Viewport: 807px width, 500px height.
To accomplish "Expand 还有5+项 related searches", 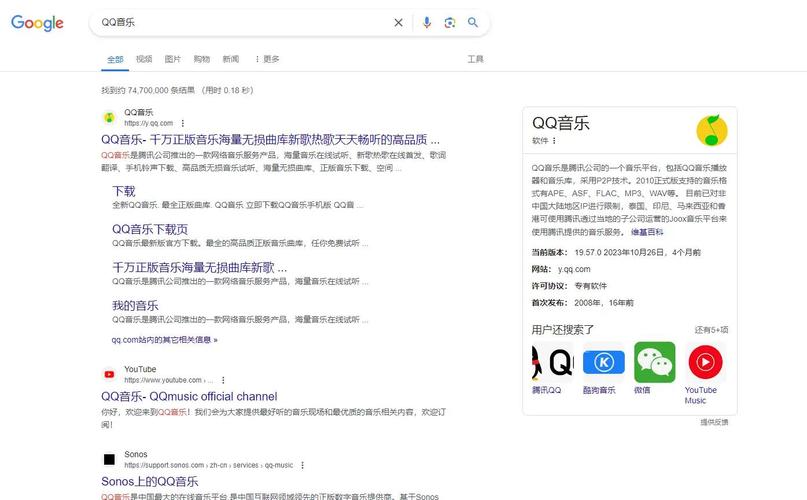I will click(x=711, y=330).
